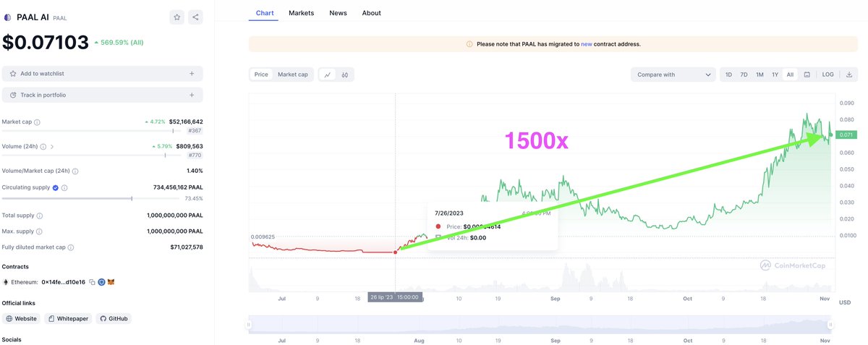Click the blue wallet icon beside the contract

pyautogui.click(x=102, y=282)
